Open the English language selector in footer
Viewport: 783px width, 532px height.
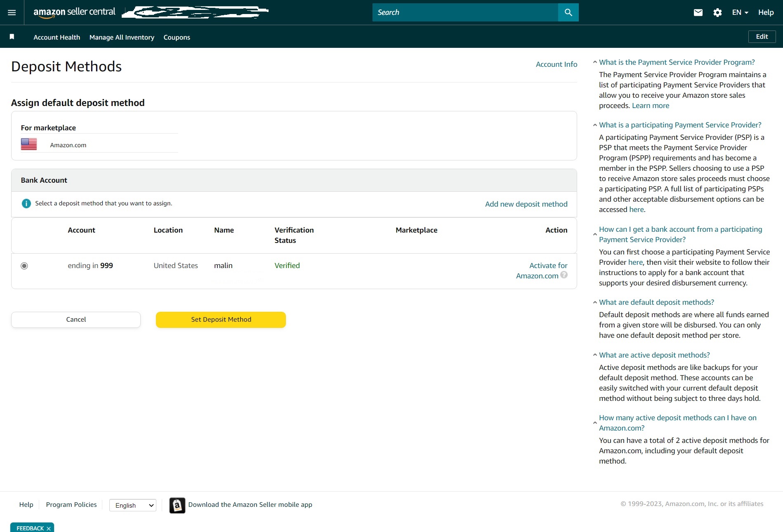pyautogui.click(x=132, y=505)
